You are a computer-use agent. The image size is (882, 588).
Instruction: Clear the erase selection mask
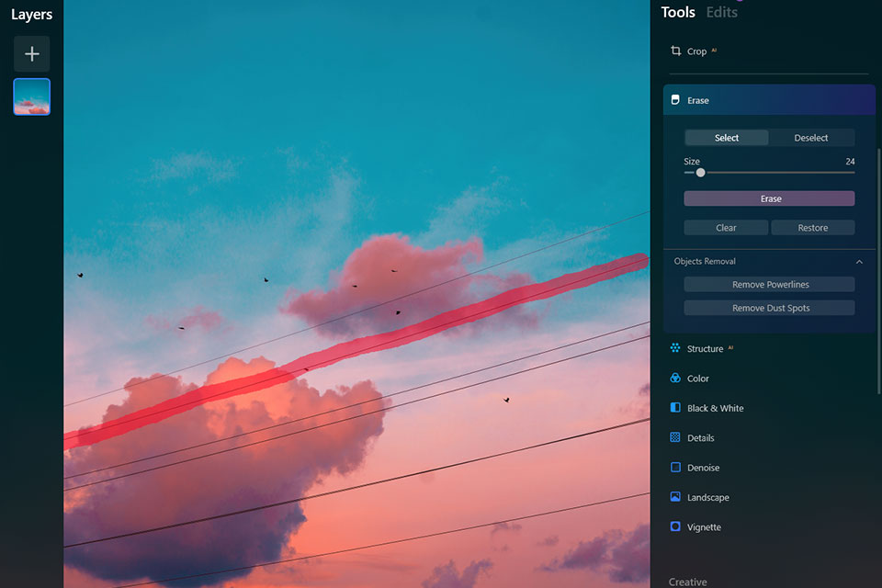[x=726, y=228]
